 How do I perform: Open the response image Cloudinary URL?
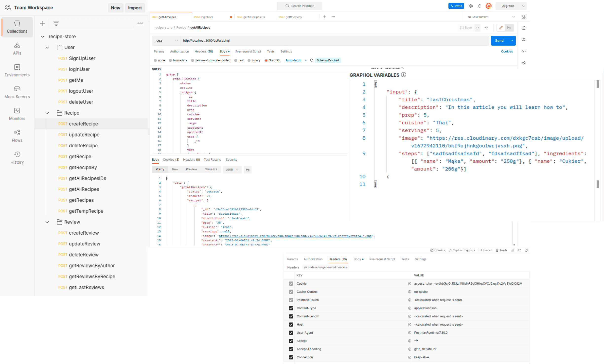(295, 236)
